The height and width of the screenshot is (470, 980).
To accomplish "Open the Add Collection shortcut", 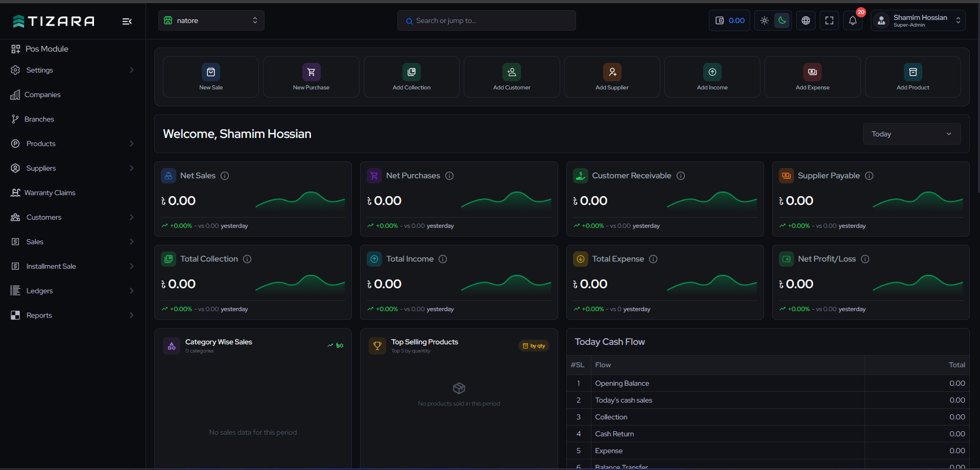I will (x=412, y=77).
